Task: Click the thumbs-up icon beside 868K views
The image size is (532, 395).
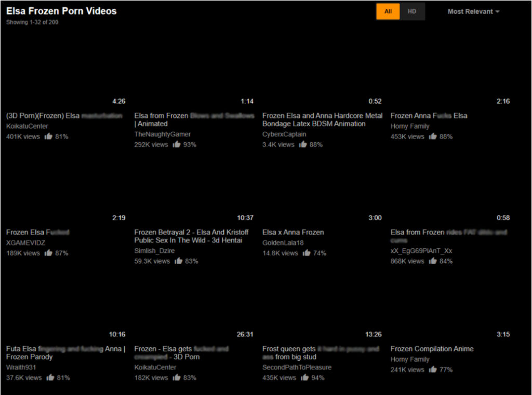Action: [433, 261]
